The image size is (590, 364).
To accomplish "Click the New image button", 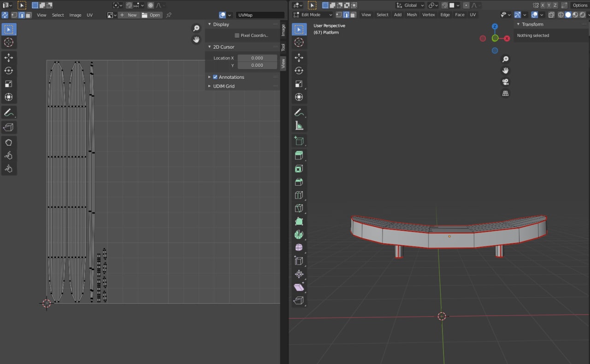I will (129, 15).
